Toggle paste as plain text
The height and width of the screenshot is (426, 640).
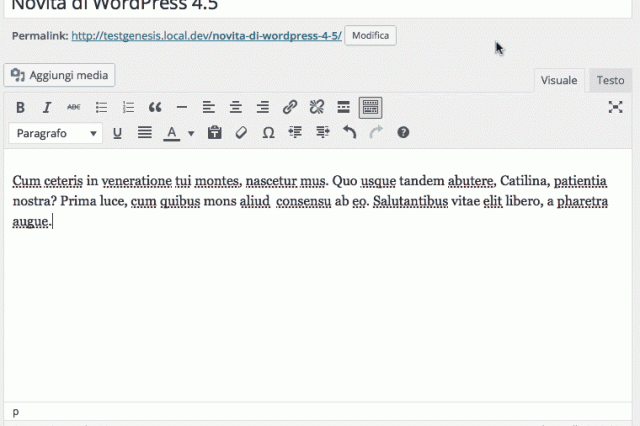pyautogui.click(x=214, y=133)
